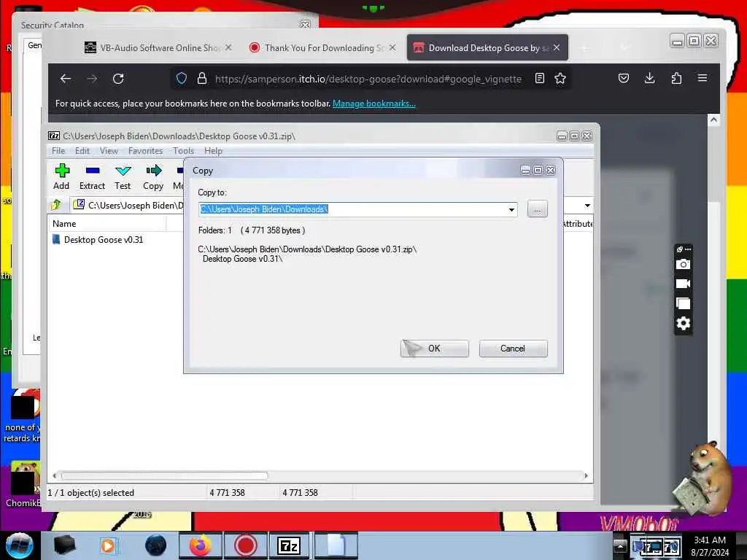Click the Firefox page scroll-up arrow
The image size is (747, 560).
[713, 120]
